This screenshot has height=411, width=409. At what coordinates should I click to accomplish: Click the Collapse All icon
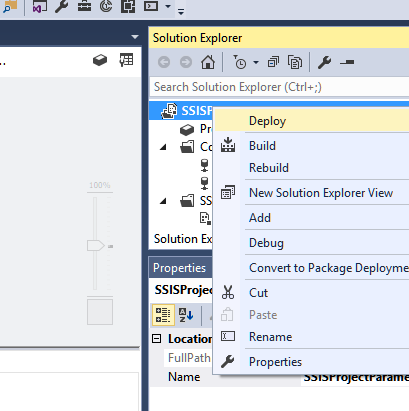tap(273, 62)
